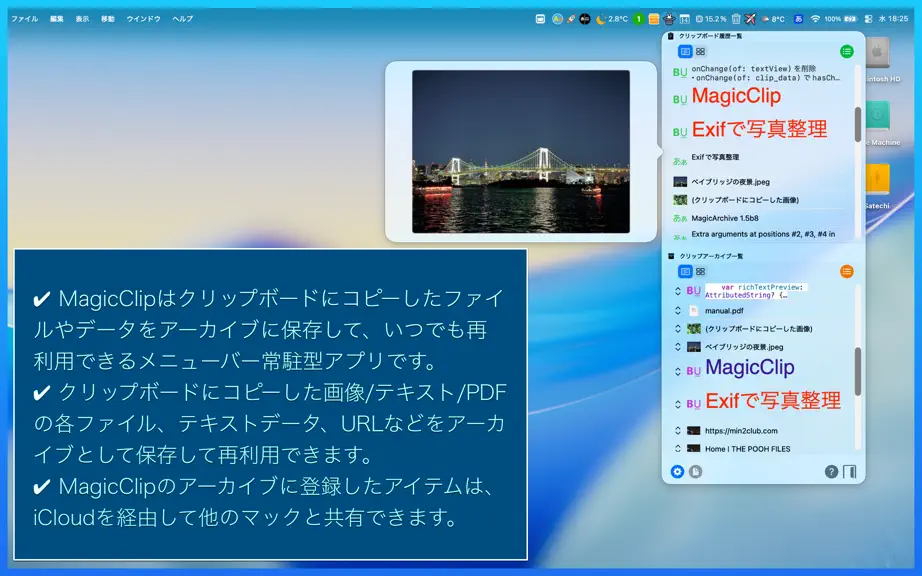Click reorder arrows beside archive's クリップボードにコピーした画像
Image resolution: width=922 pixels, height=576 pixels.
[x=677, y=329]
